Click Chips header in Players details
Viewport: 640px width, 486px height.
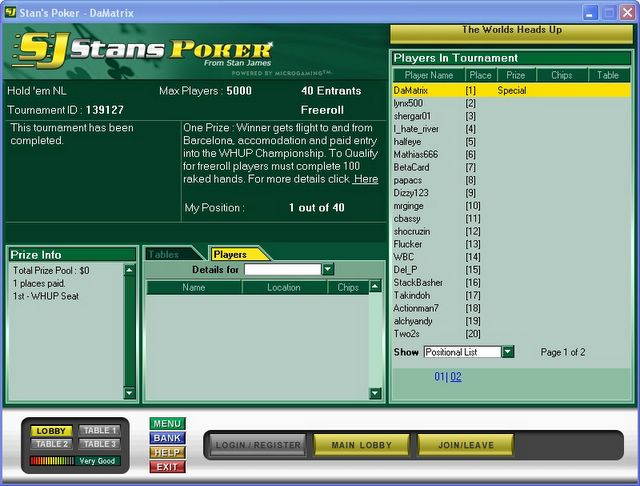pyautogui.click(x=348, y=287)
